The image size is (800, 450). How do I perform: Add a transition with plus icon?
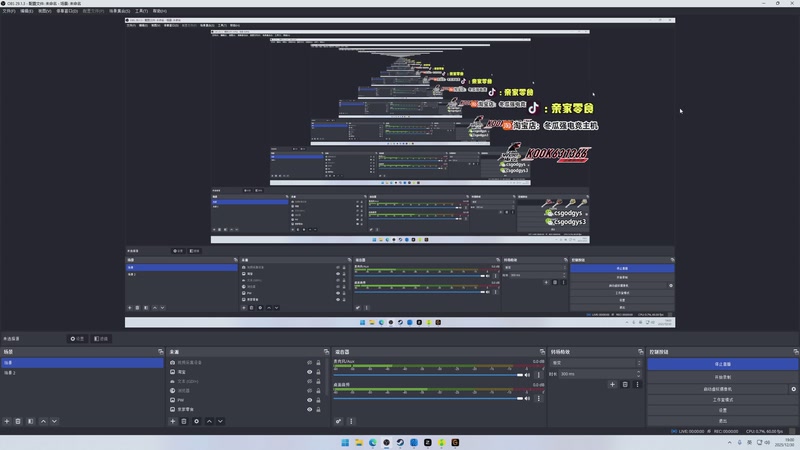[x=612, y=384]
